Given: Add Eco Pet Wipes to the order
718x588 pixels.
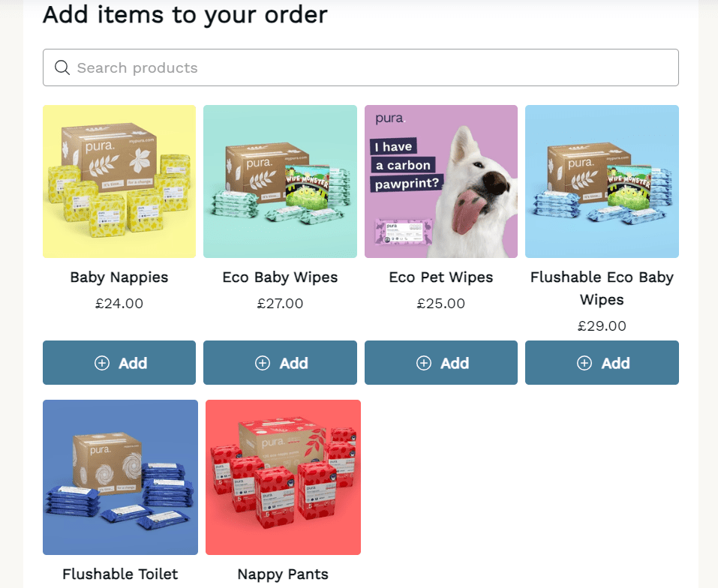Looking at the screenshot, I should coord(440,362).
